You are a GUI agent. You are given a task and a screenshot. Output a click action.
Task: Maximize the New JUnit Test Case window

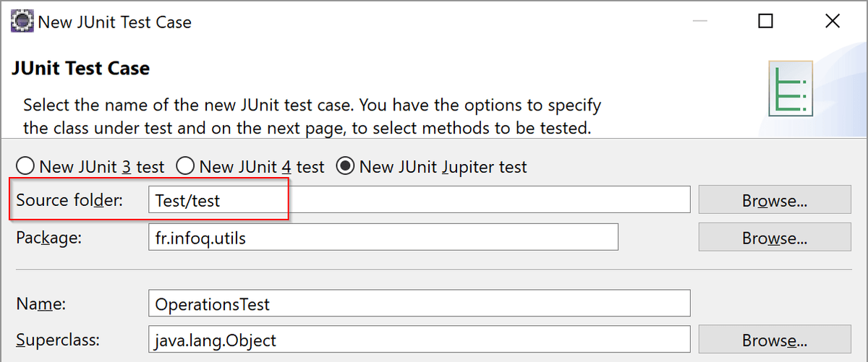click(x=765, y=21)
